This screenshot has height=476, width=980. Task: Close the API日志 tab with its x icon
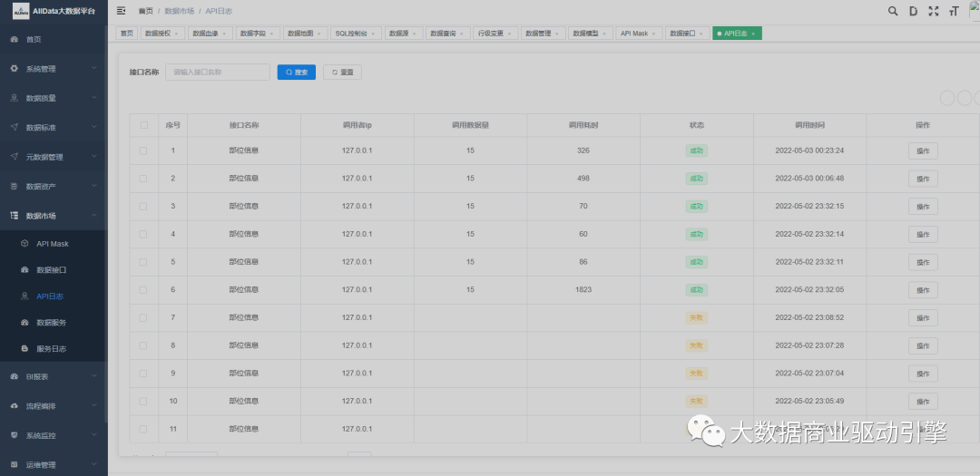click(753, 34)
